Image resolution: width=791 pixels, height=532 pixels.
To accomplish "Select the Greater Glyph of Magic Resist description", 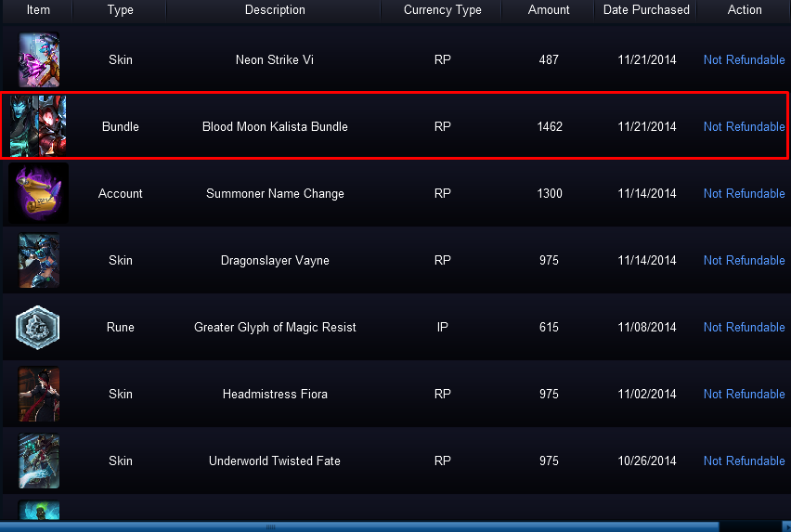I will [275, 327].
